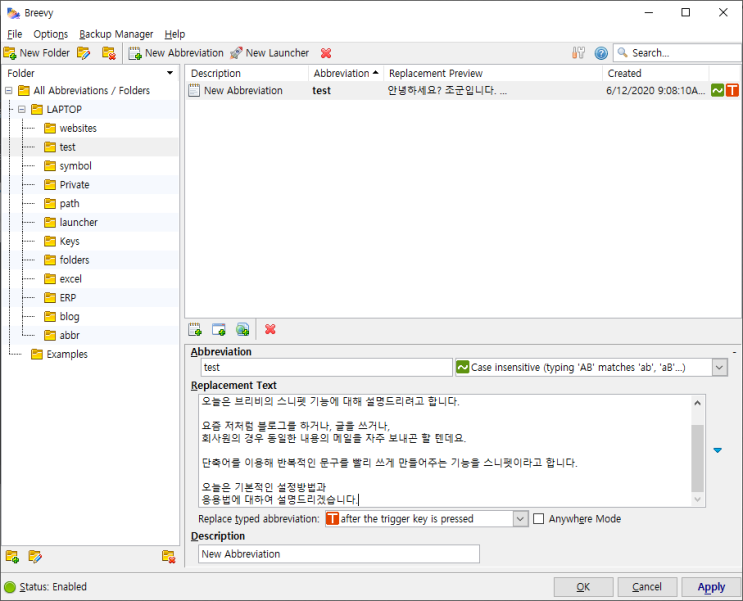Click the Cancel button

(647, 587)
